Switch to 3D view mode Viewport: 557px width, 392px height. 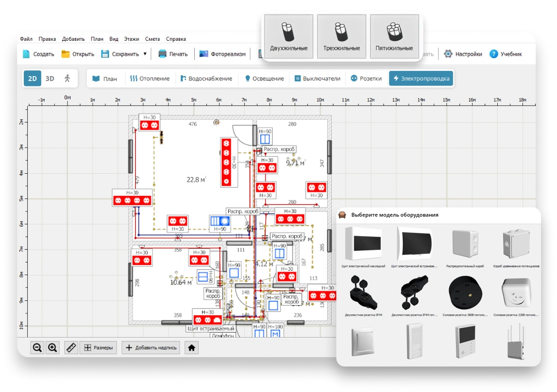click(x=50, y=78)
